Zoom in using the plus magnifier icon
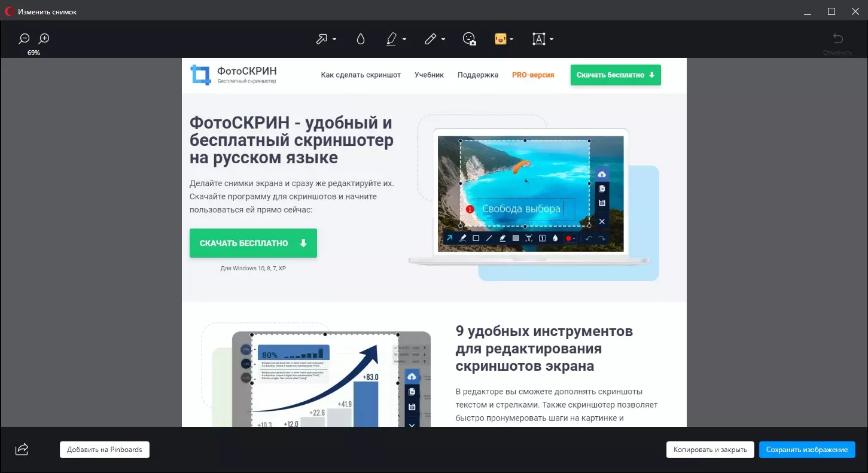 43,38
